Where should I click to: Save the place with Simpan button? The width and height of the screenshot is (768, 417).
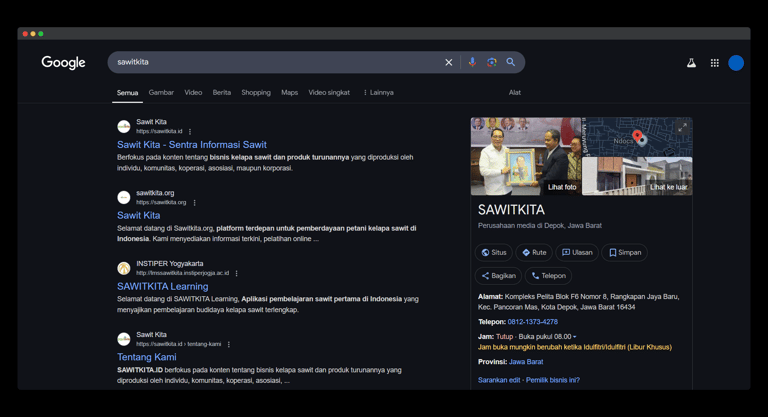point(624,252)
